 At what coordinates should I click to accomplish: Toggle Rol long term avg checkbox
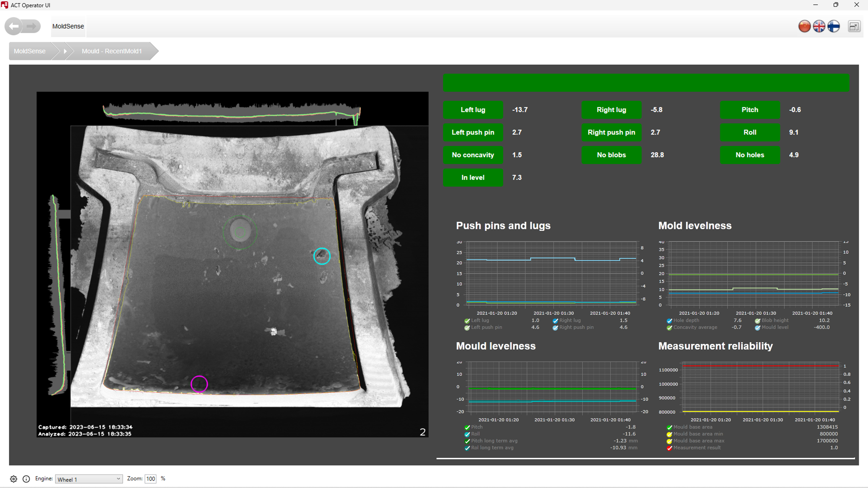tap(467, 448)
